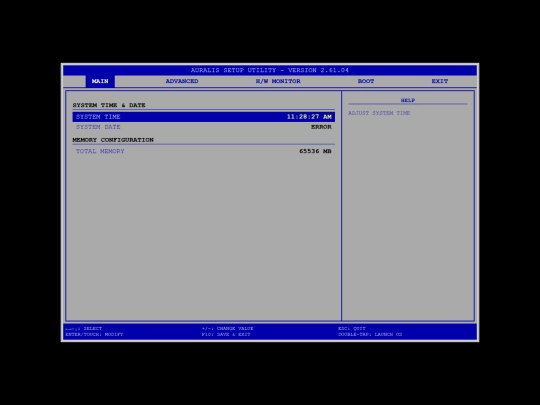
Task: Click the DOUBLE-TAP: LAUNCH OS hint
Action: coord(370,334)
